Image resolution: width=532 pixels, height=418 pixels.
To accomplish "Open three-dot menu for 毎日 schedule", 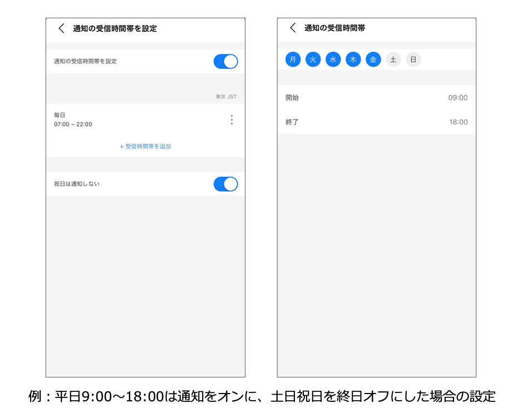I will [x=231, y=120].
